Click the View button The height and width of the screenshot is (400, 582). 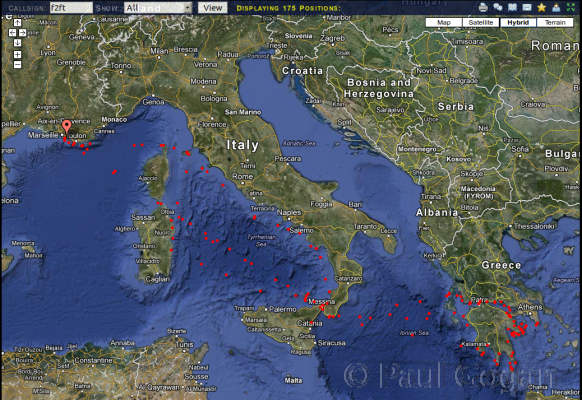tap(213, 8)
